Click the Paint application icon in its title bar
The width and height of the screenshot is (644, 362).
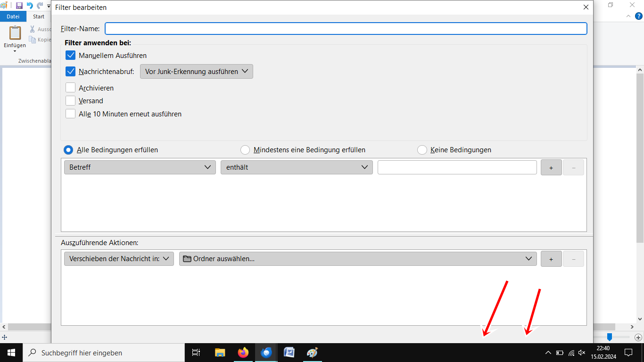(4, 6)
